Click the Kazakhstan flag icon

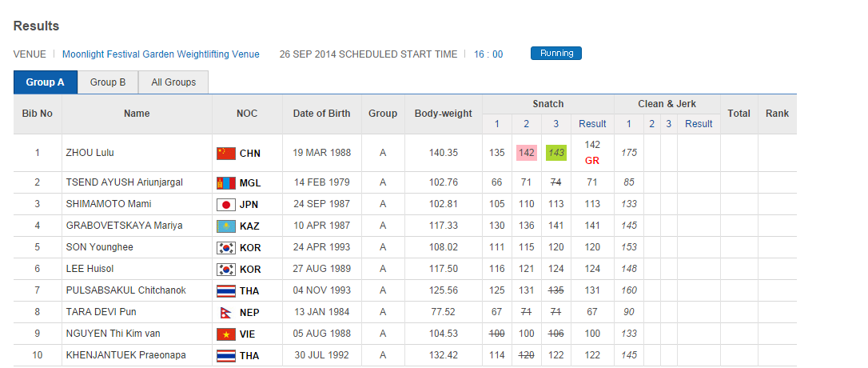[x=226, y=226]
